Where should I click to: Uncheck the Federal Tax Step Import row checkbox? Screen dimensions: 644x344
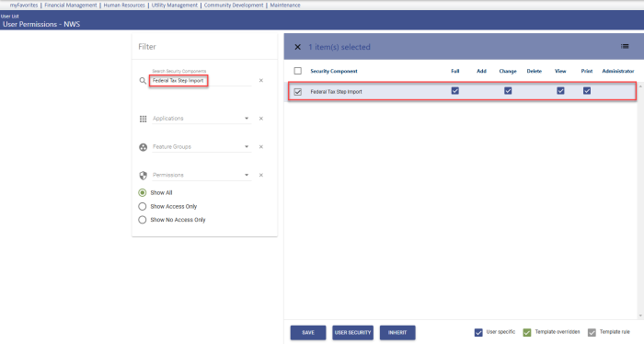tap(298, 92)
